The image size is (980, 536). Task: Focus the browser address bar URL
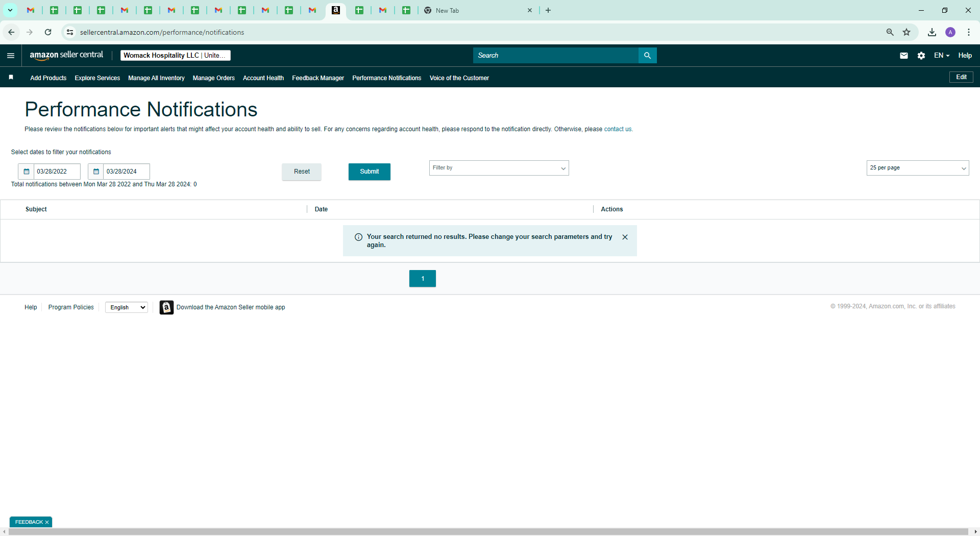click(162, 32)
